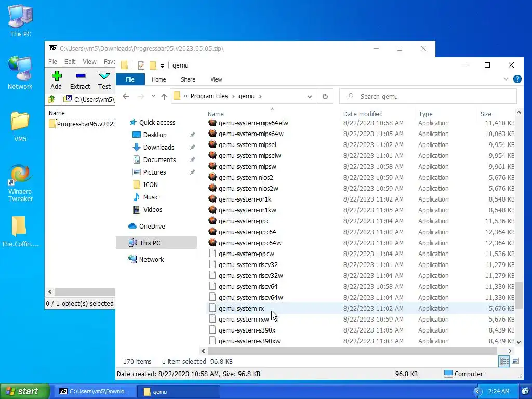
Task: Open the VM5 desktop folder
Action: (20, 127)
